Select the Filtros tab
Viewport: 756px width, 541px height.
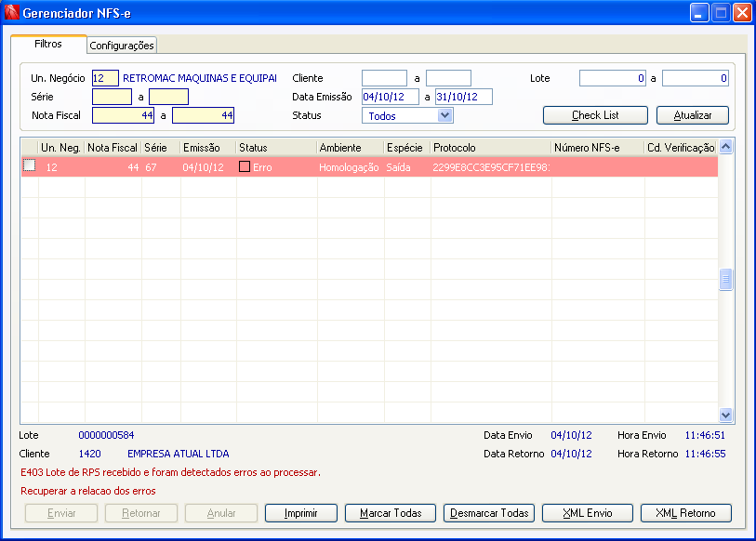(x=48, y=44)
